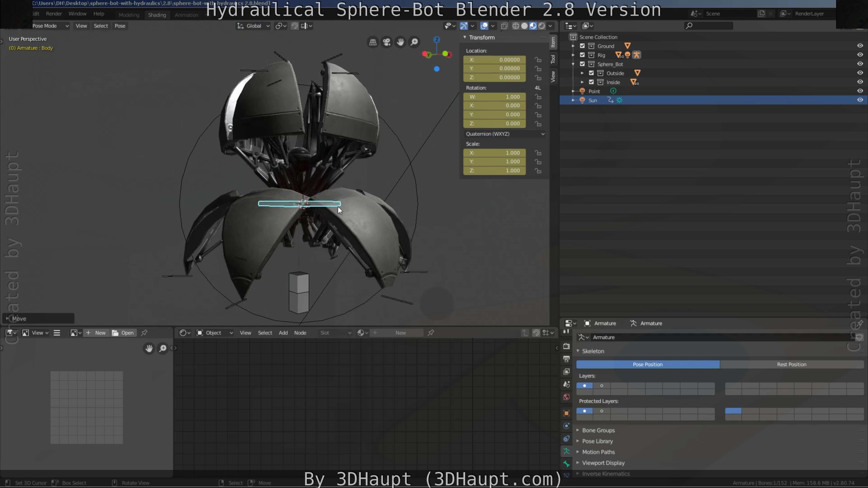Click Rotation W value field
The width and height of the screenshot is (868, 488).
tap(494, 97)
